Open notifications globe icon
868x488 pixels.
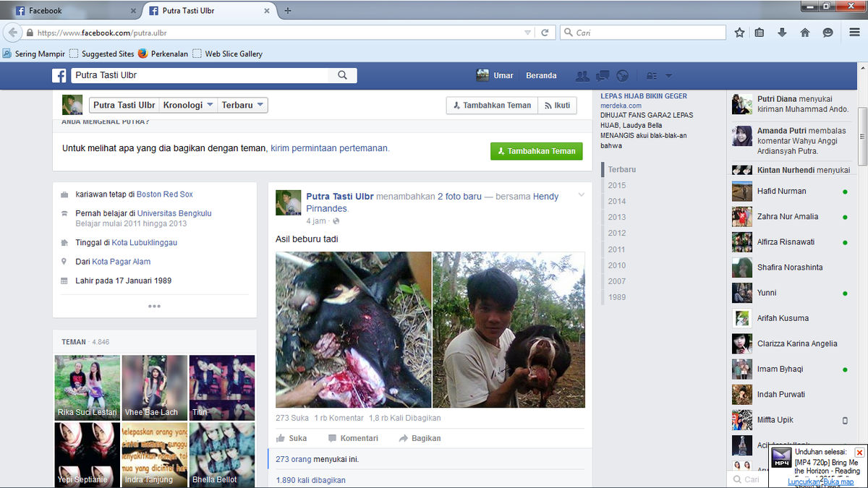pyautogui.click(x=623, y=75)
